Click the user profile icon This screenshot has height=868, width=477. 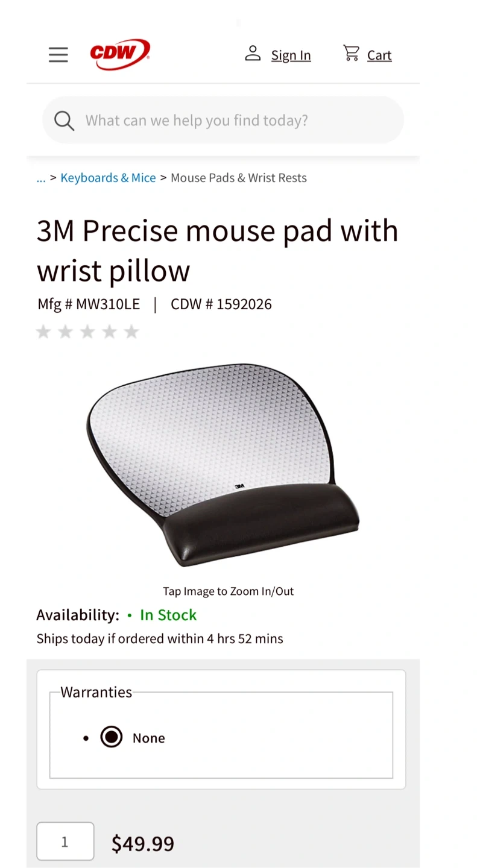click(253, 54)
